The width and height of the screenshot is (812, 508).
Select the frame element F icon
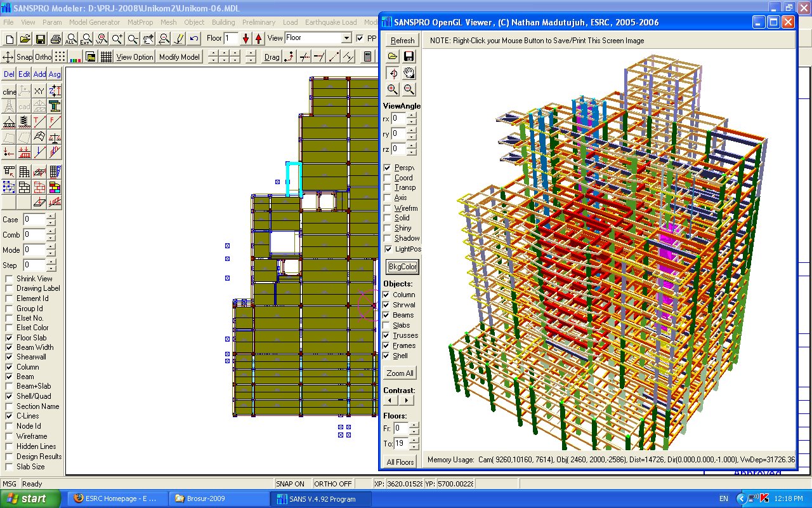click(55, 121)
